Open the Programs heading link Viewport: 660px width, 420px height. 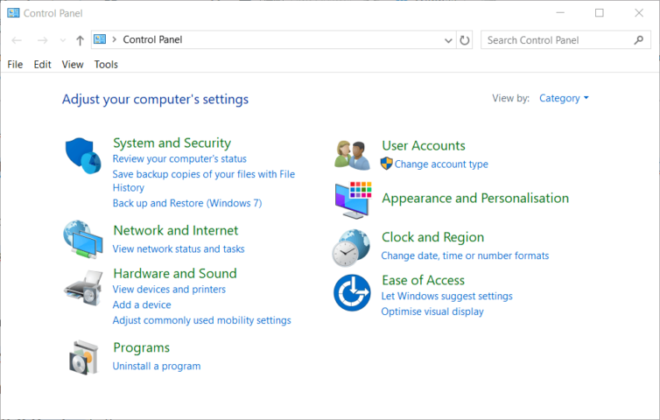(141, 348)
